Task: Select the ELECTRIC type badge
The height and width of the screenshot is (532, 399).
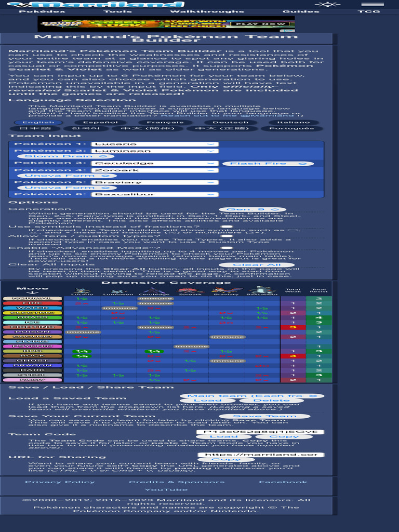Action: [33, 313]
